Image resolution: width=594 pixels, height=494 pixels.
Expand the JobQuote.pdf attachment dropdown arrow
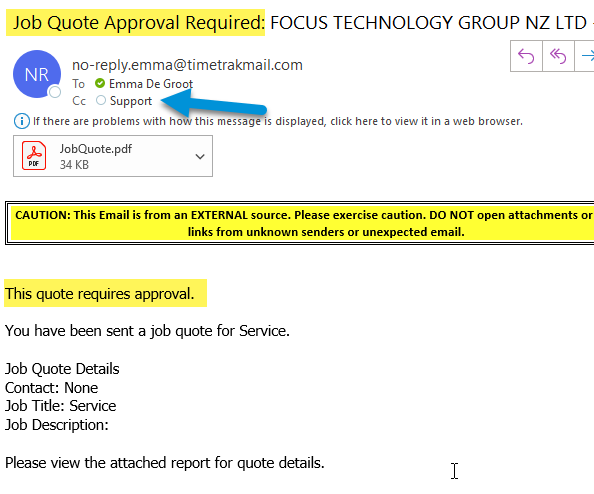click(x=200, y=156)
